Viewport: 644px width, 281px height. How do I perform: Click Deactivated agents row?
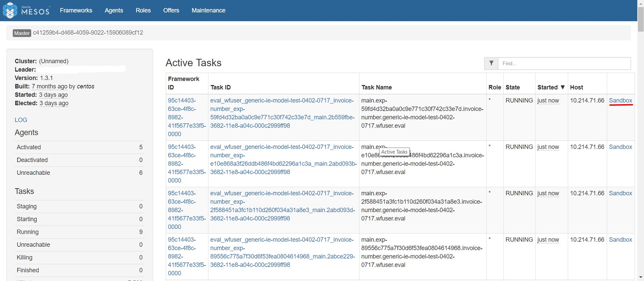pos(79,160)
